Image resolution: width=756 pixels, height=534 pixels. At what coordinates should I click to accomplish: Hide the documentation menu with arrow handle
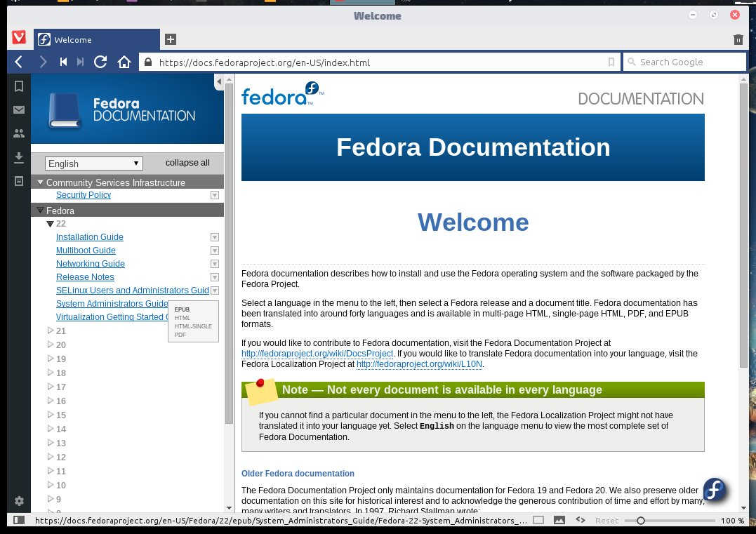click(x=219, y=82)
